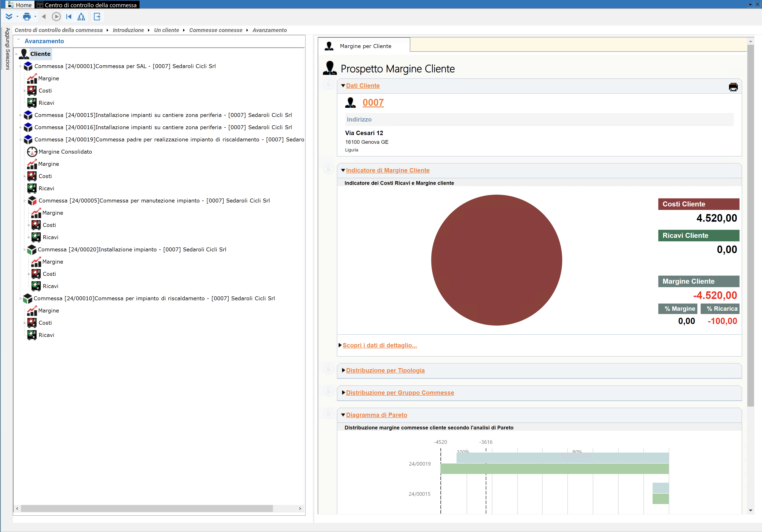Collapse Cliente root node toggle
Screen dimensions: 762x532
(x=16, y=54)
